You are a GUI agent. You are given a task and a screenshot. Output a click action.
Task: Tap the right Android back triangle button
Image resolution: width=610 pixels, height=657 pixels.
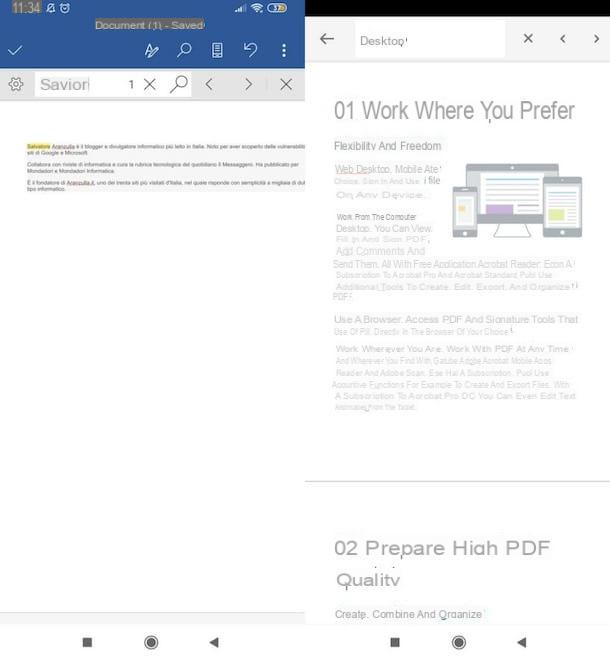pyautogui.click(x=522, y=642)
